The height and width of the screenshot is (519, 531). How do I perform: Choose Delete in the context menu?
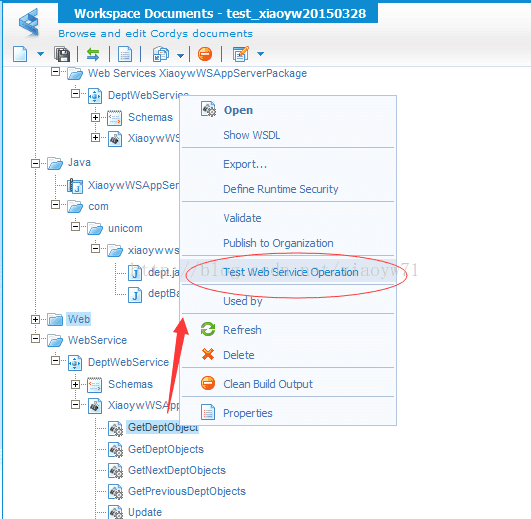pos(288,355)
